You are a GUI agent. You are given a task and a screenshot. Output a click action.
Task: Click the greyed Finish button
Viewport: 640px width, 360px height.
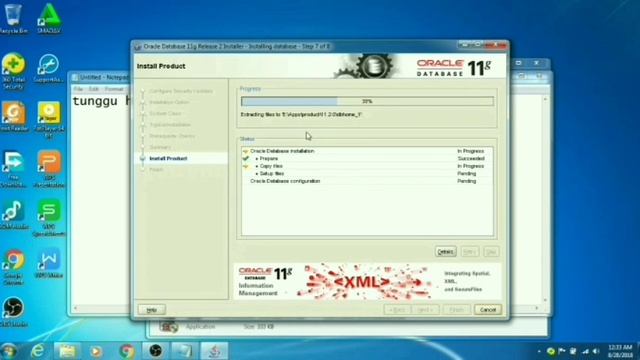457,310
